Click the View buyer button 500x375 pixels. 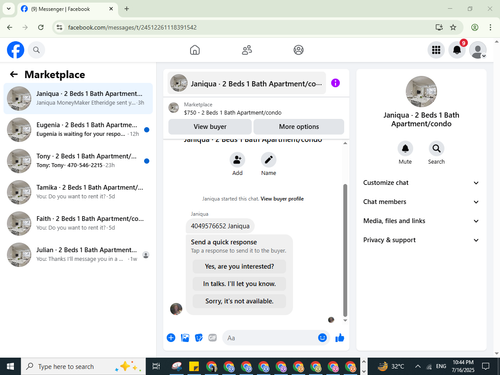pos(210,127)
